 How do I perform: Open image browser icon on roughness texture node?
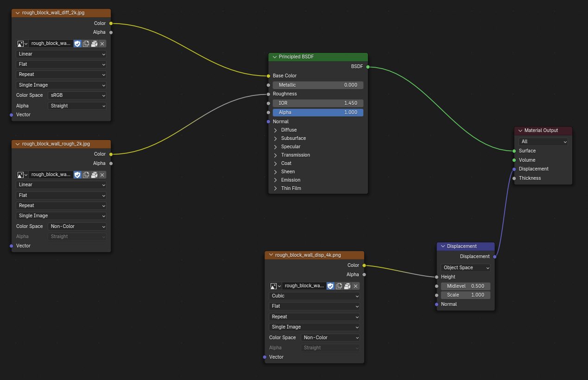(x=22, y=175)
